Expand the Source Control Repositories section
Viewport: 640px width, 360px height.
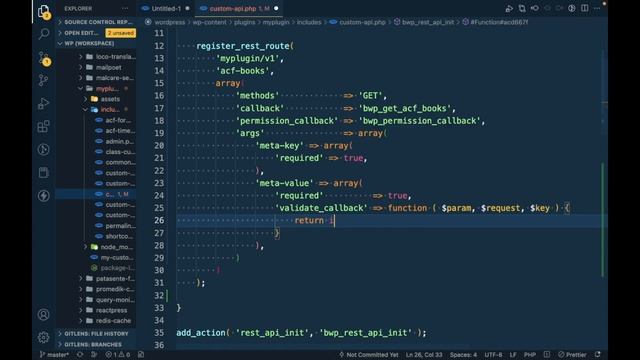tap(96, 22)
